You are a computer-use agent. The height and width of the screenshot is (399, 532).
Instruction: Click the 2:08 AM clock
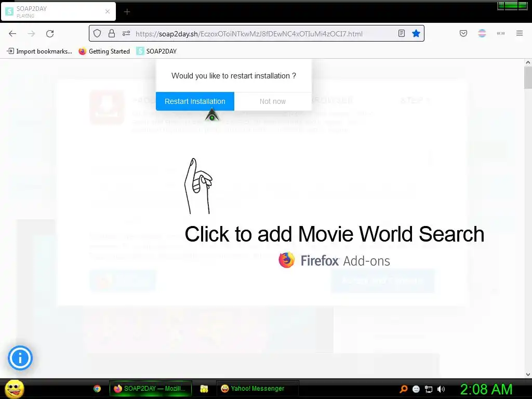click(x=486, y=389)
